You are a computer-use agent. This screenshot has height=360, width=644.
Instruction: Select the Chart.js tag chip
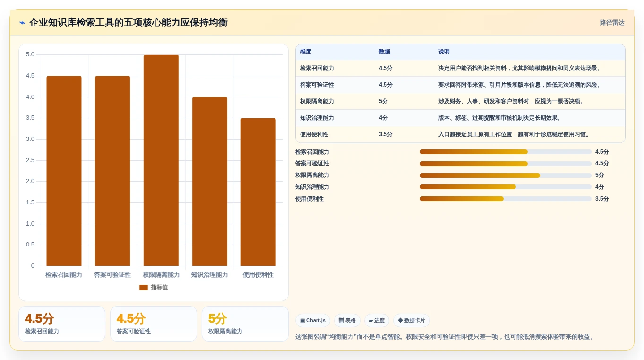[x=313, y=321]
